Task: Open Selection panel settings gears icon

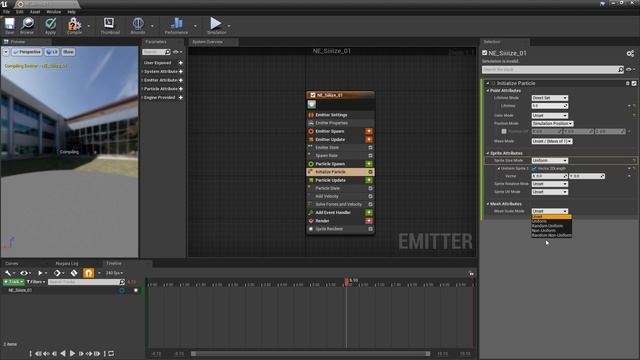Action: click(630, 53)
